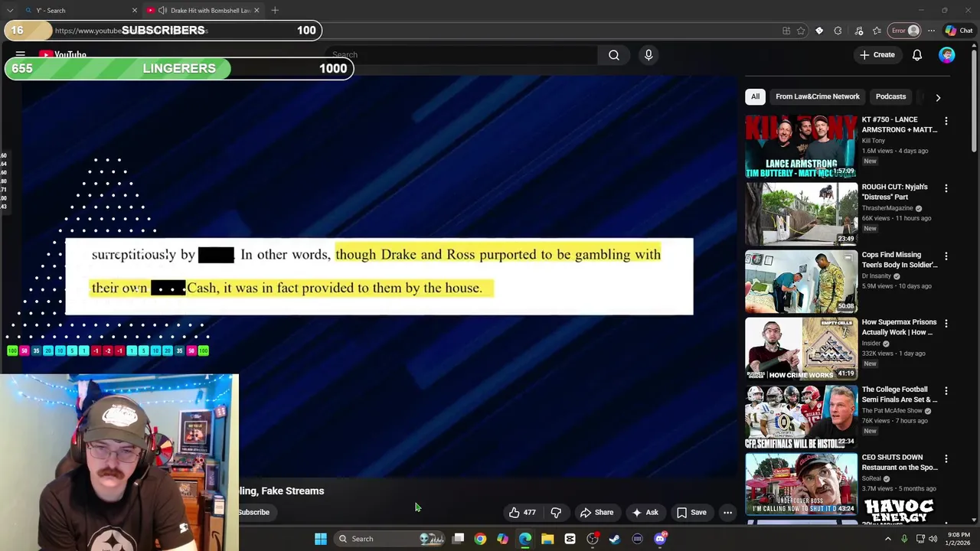Show hidden icons tray chevron
The height and width of the screenshot is (551, 980).
coord(888,539)
